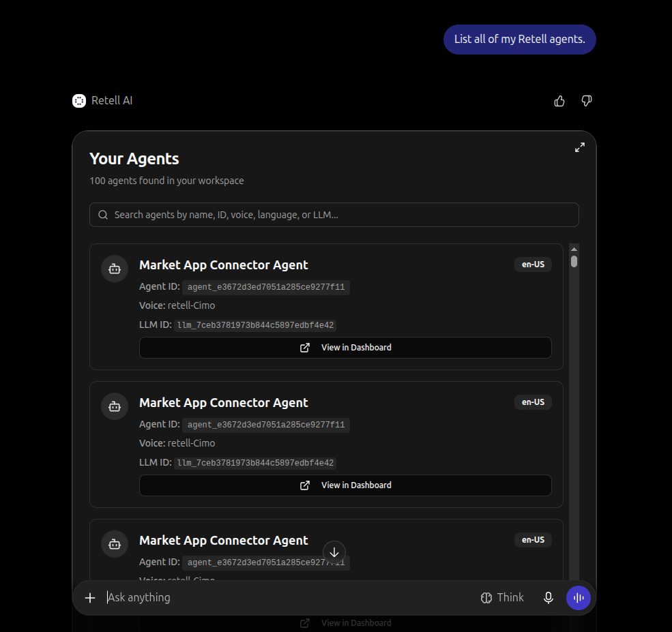Click the robot icon of the third agent card
672x632 pixels.
115,544
